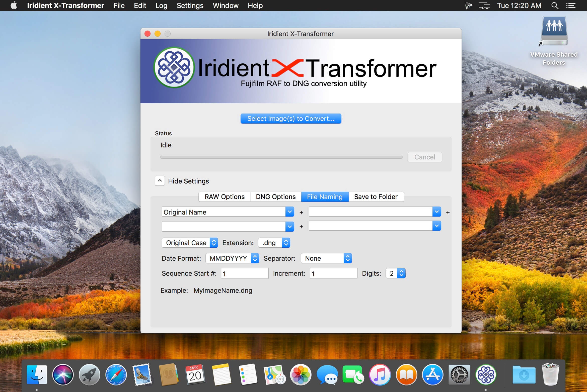Open the Settings menu in menu bar
Screen dimensions: 587x392
190,6
